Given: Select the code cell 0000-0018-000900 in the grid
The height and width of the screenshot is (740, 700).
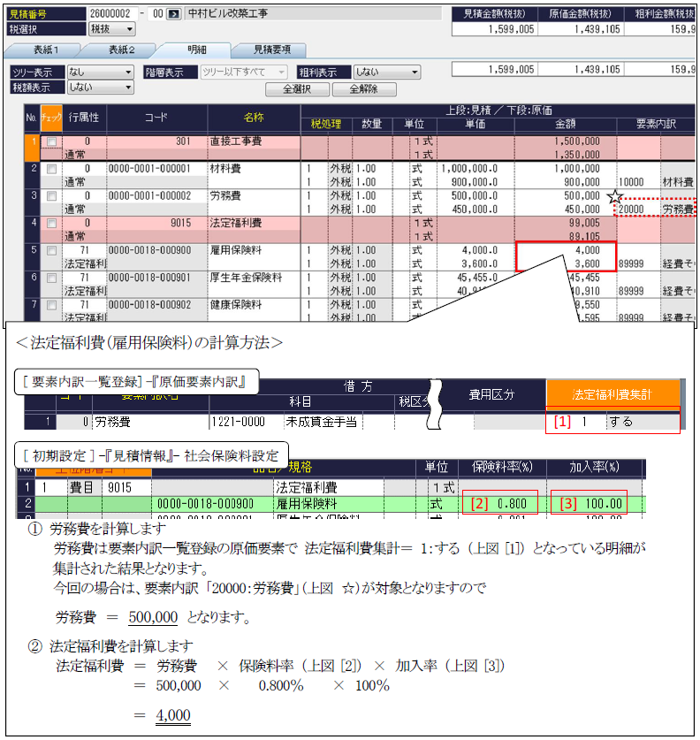Looking at the screenshot, I should click(x=157, y=250).
